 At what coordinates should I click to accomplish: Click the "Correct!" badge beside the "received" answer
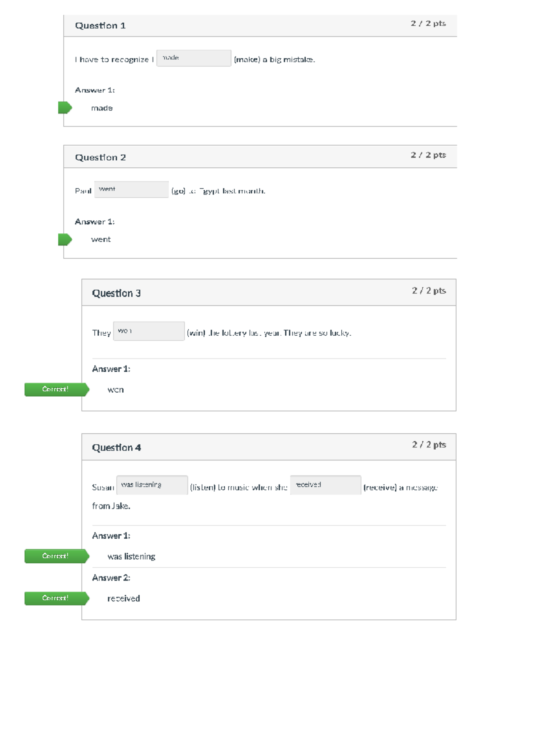pos(56,598)
